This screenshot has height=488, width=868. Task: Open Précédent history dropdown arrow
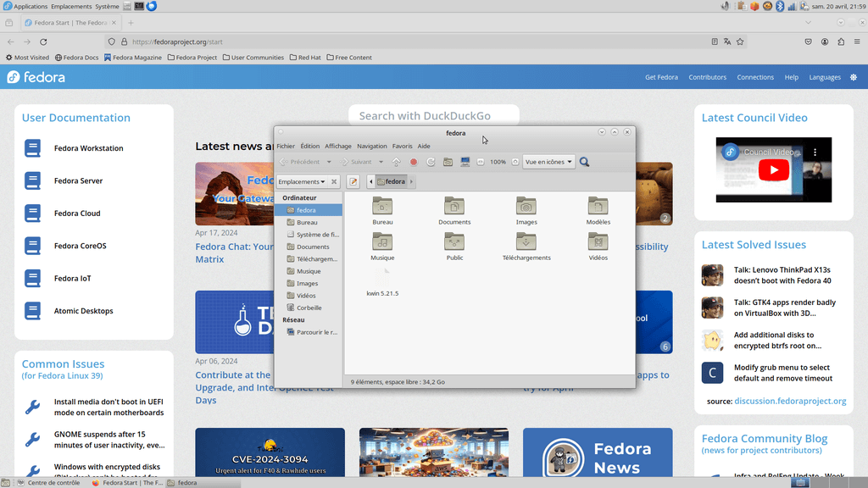click(x=329, y=162)
